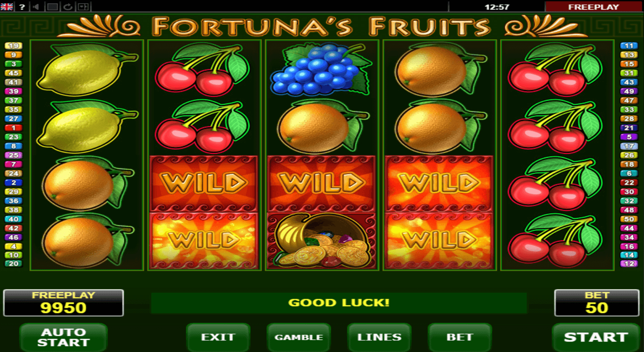
Task: Click the fullscreen rectangle icon
Action: (53, 7)
